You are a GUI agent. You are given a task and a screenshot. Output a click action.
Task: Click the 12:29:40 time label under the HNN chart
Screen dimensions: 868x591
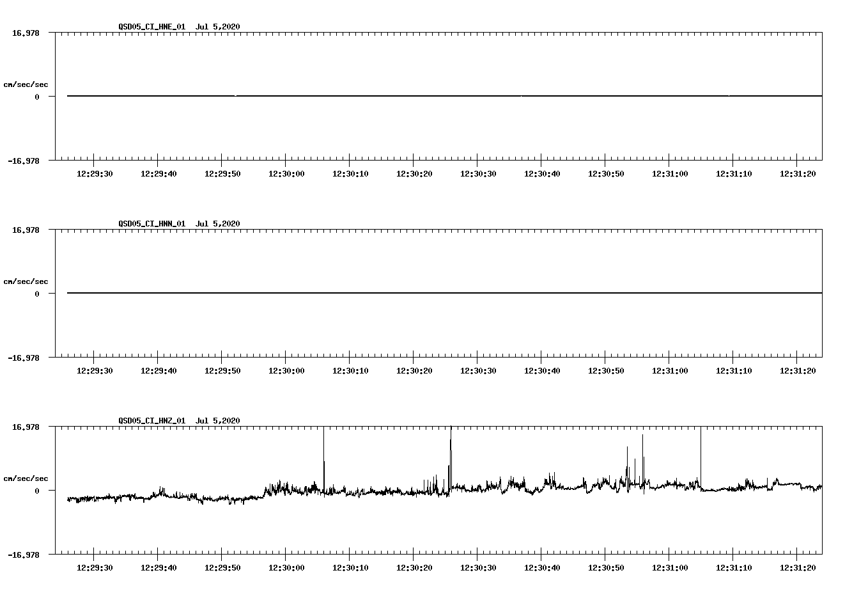tap(159, 371)
